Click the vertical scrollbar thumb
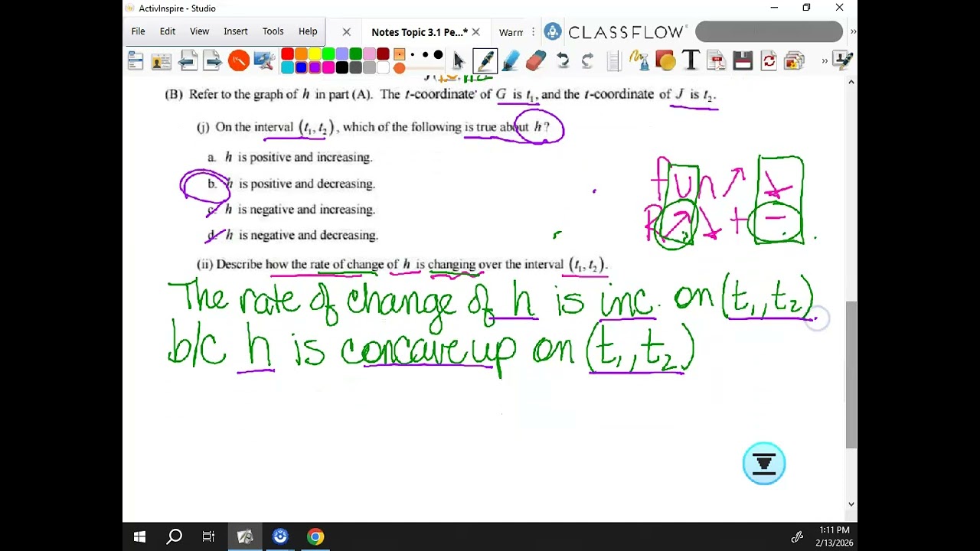980x551 pixels. tap(851, 375)
